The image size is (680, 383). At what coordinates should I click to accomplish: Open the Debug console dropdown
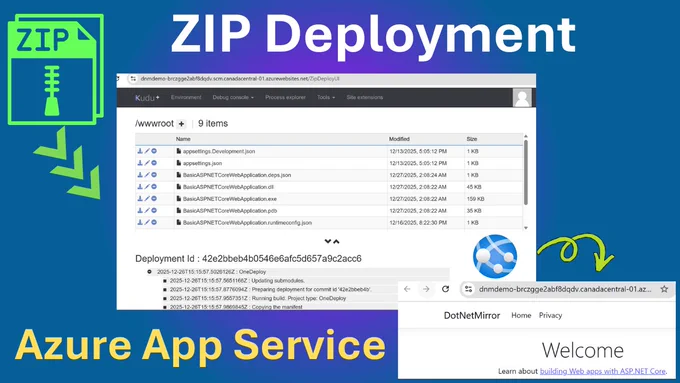point(233,97)
